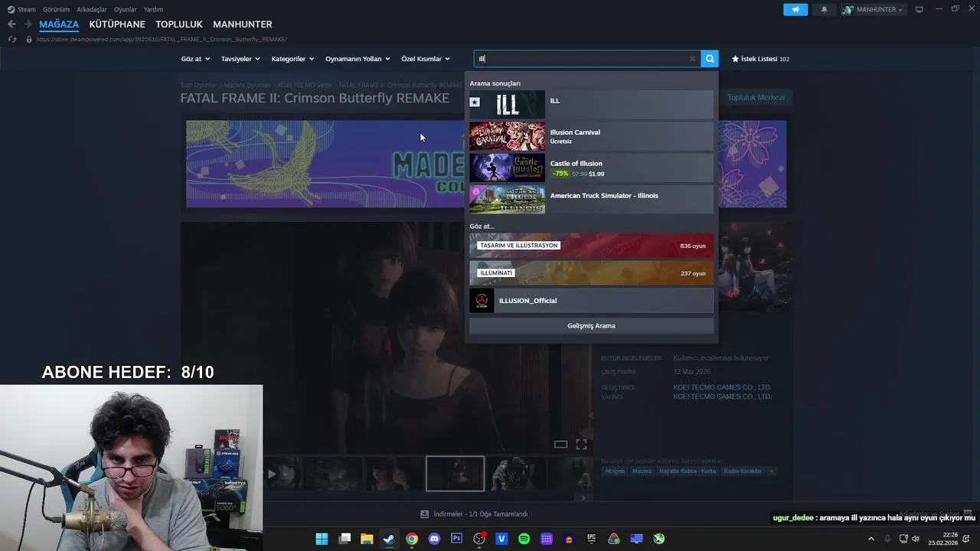The height and width of the screenshot is (551, 980).
Task: Open the notifications bell
Action: point(824,9)
